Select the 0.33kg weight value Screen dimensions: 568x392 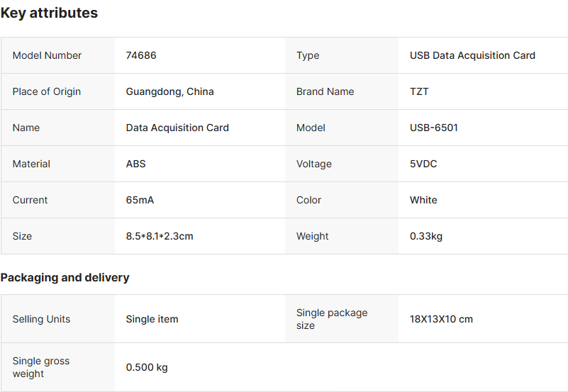pyautogui.click(x=426, y=236)
